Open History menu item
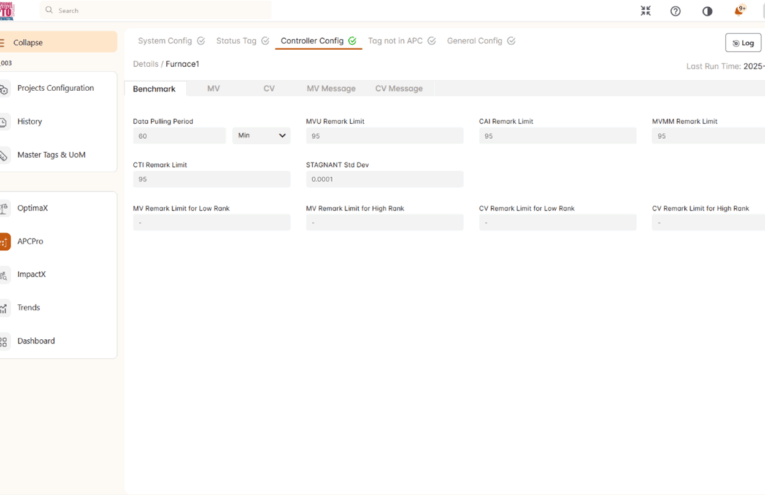The height and width of the screenshot is (495, 765). [x=30, y=121]
